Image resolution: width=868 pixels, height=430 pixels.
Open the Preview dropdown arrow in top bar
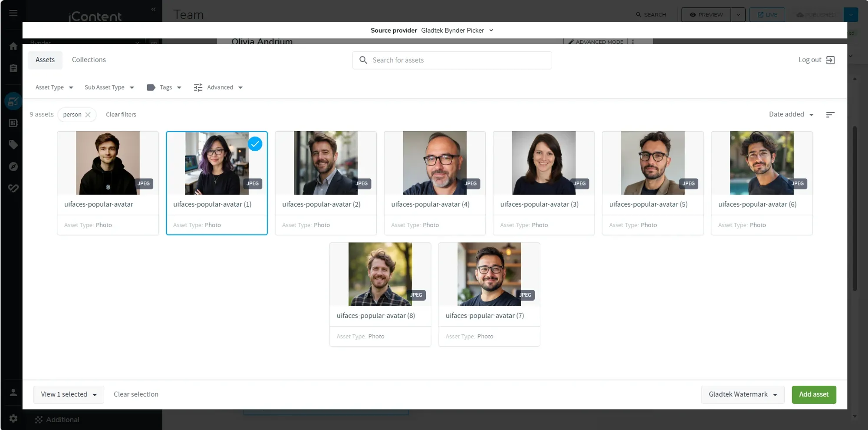[738, 15]
